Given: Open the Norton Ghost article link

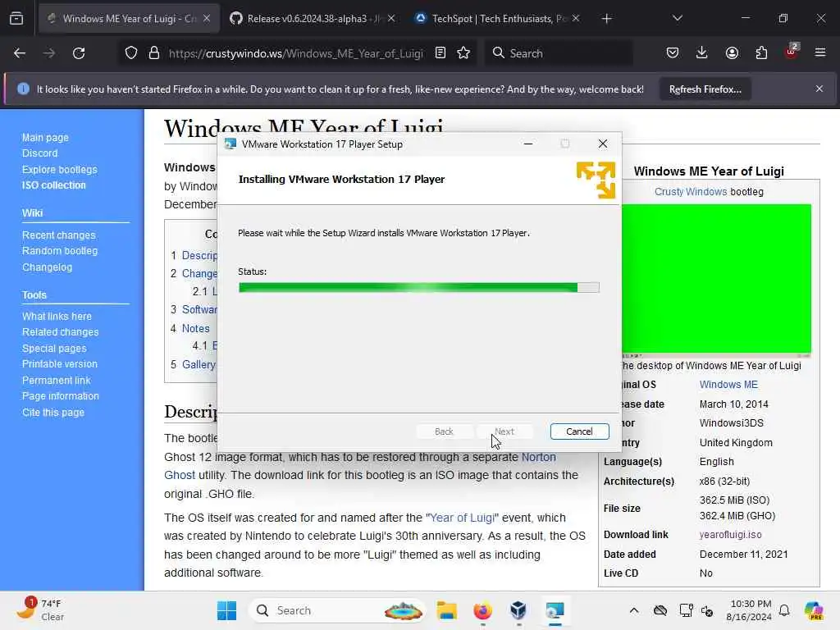Looking at the screenshot, I should point(539,457).
